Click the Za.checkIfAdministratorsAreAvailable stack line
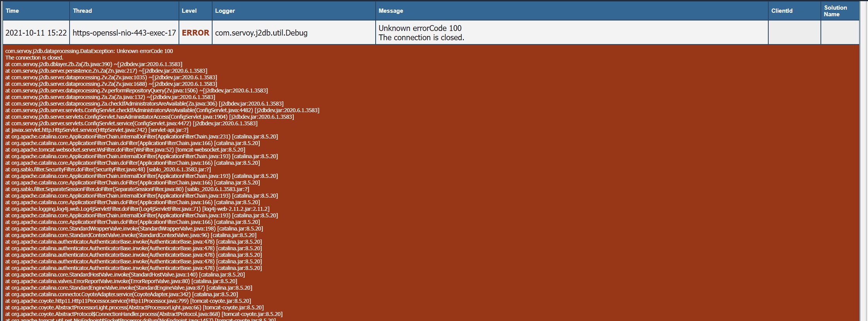 click(x=144, y=104)
